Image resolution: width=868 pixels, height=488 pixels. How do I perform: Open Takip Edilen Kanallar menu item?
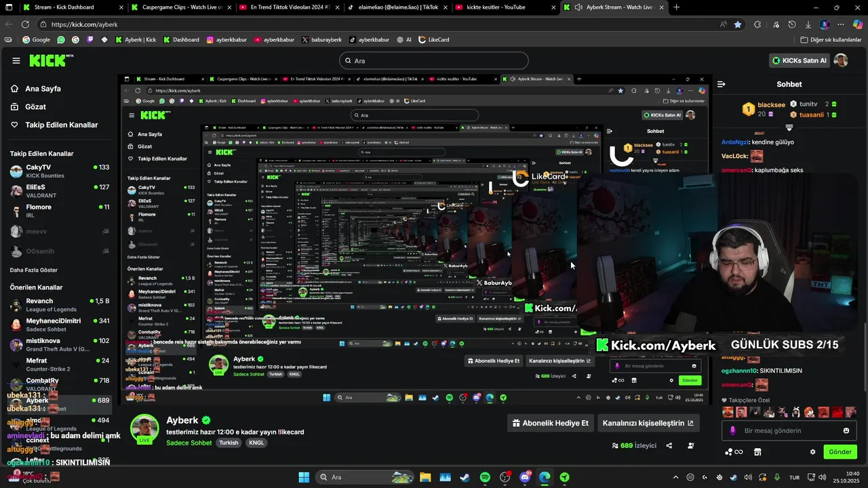pos(54,125)
